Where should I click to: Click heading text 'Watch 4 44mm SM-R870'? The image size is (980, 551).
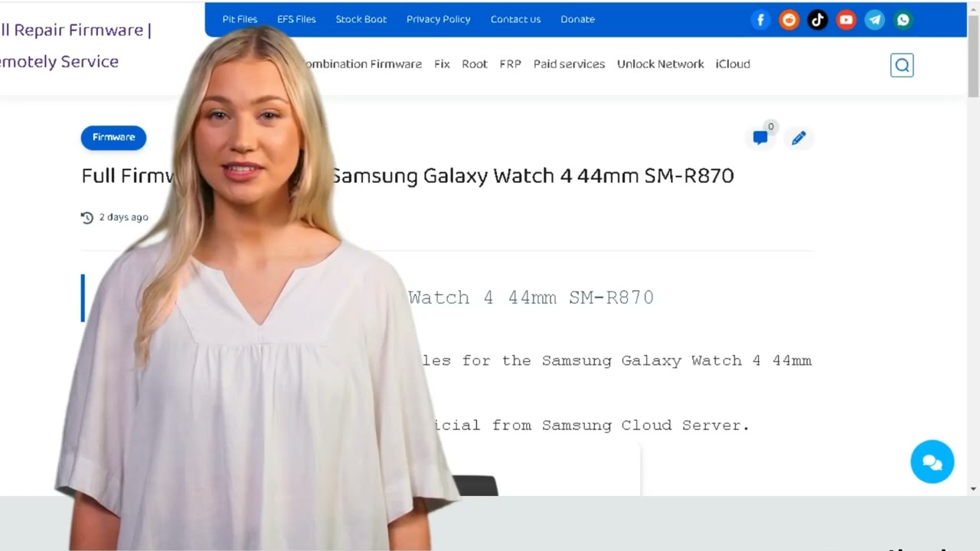(x=531, y=298)
